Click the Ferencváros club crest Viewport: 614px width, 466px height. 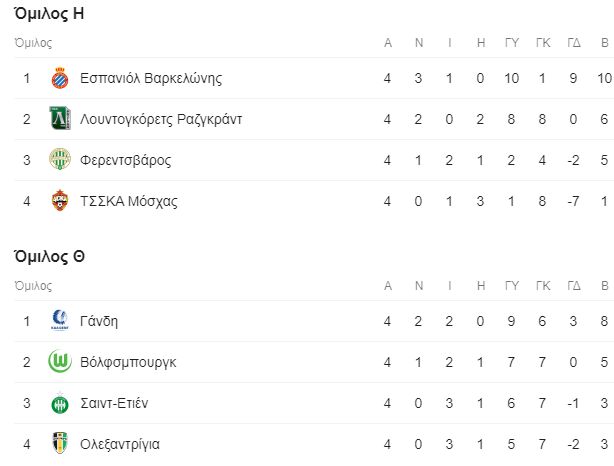coord(60,159)
